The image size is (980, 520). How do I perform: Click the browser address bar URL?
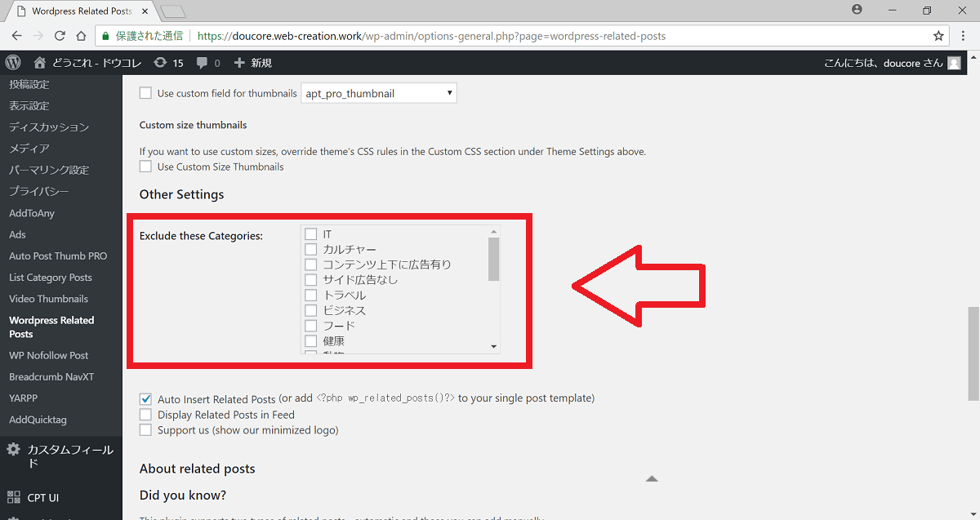[431, 36]
